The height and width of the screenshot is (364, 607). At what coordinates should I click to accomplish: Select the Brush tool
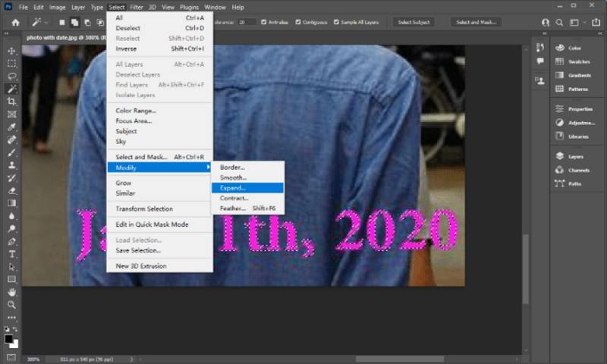[x=11, y=152]
